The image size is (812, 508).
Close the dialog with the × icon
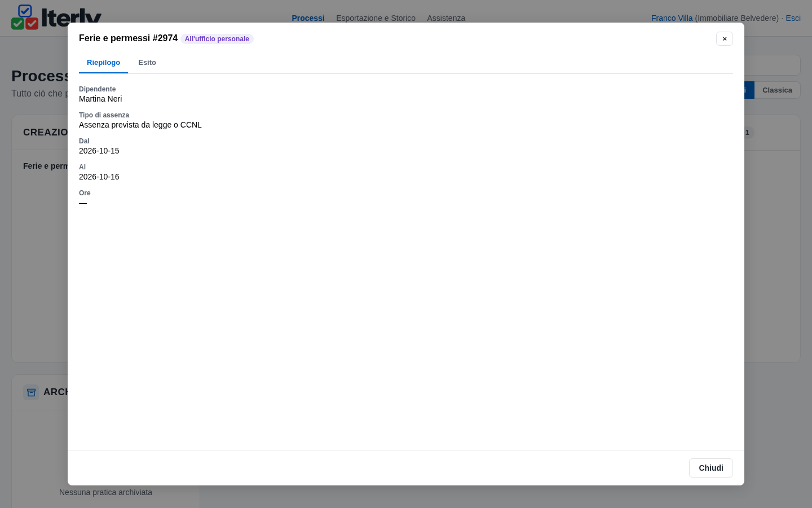click(725, 38)
